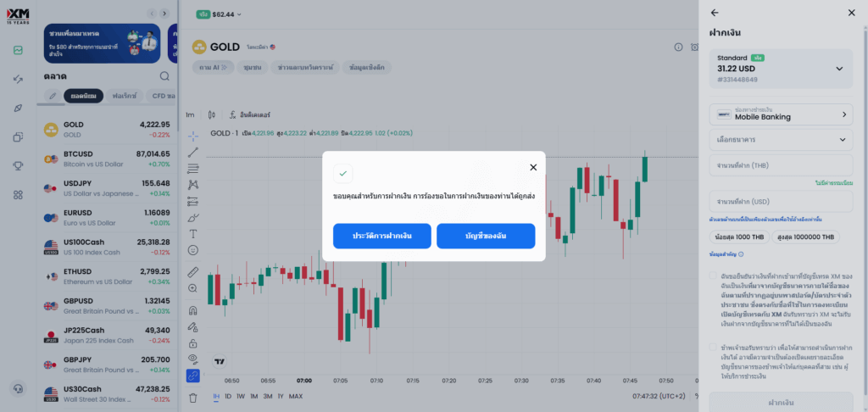
Task: Open the เลือกธนาคาร bank selection dropdown
Action: pyautogui.click(x=781, y=139)
